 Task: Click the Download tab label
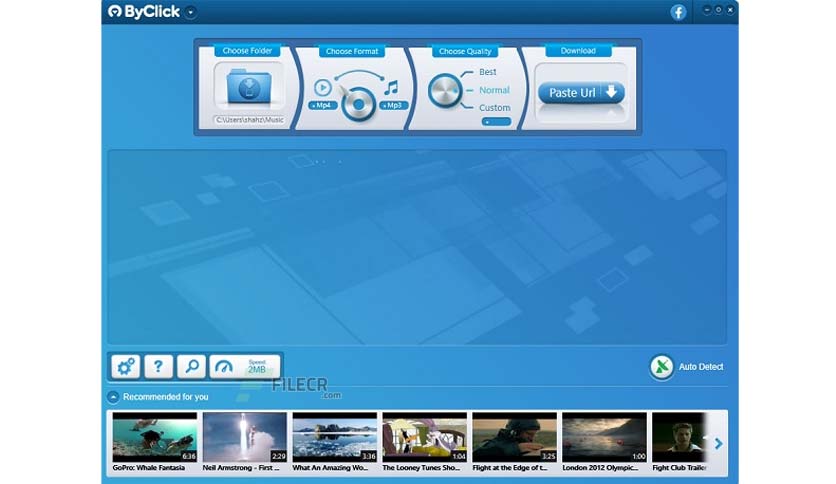[578, 51]
